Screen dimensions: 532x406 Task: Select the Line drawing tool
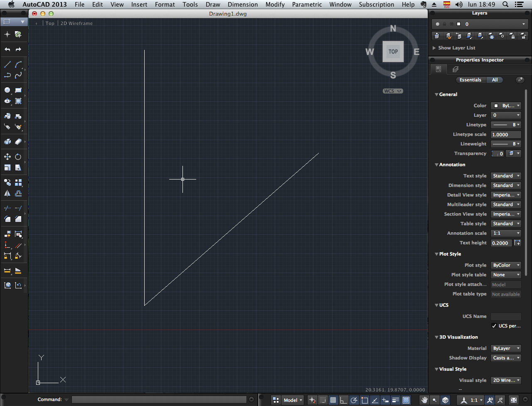pos(7,64)
